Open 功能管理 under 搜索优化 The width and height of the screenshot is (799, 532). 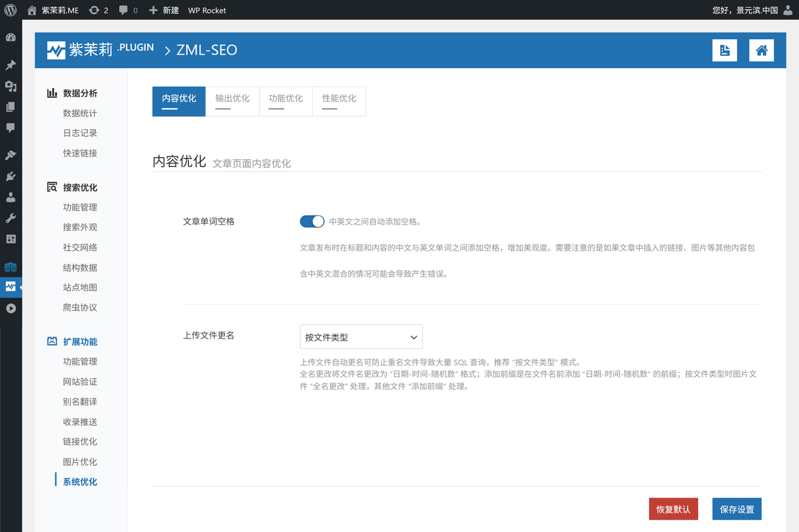(80, 207)
